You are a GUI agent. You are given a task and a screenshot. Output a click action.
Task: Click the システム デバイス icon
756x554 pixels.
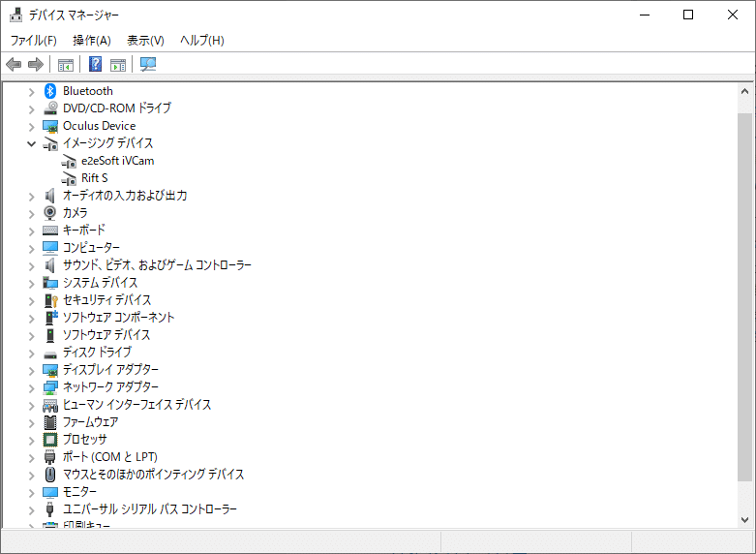click(50, 283)
